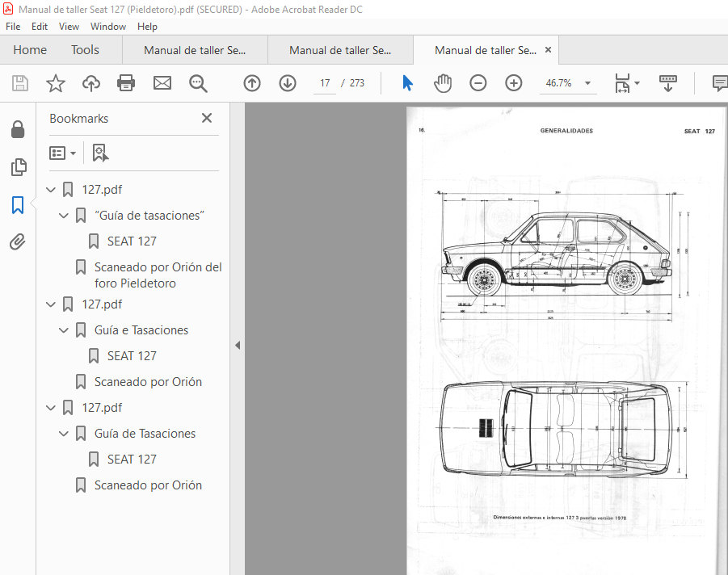
Task: Select the "Guía de tasaciones" bookmark label
Action: pyautogui.click(x=149, y=216)
